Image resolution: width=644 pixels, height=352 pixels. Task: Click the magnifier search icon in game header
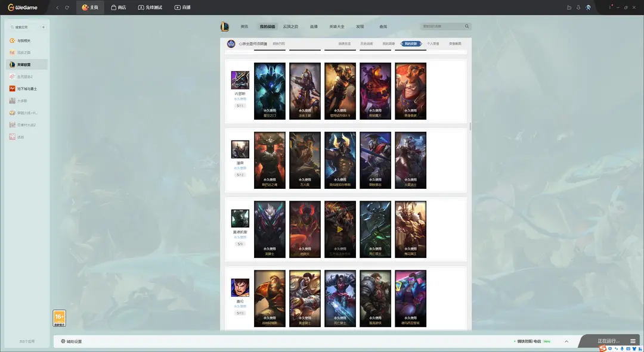pos(467,26)
